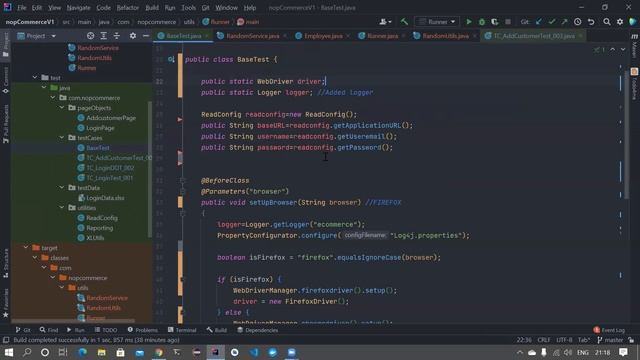Select LoginData.xlsx file
The width and height of the screenshot is (640, 360).
coord(105,198)
